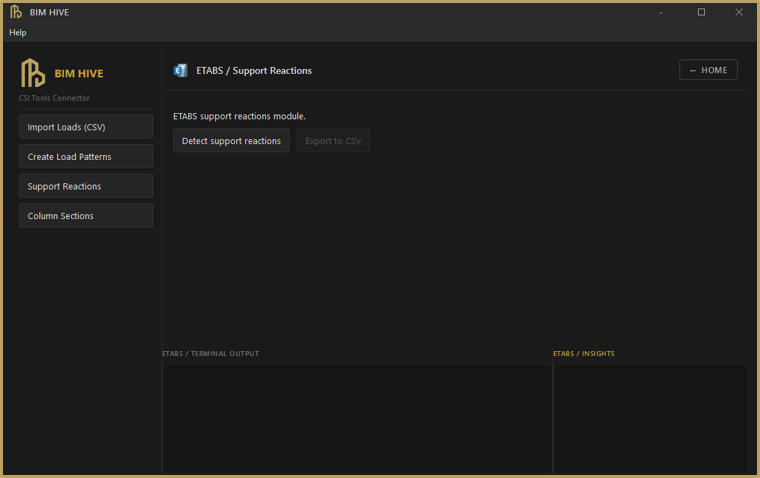Open Create Load Patterns module
The image size is (760, 478).
(x=86, y=157)
